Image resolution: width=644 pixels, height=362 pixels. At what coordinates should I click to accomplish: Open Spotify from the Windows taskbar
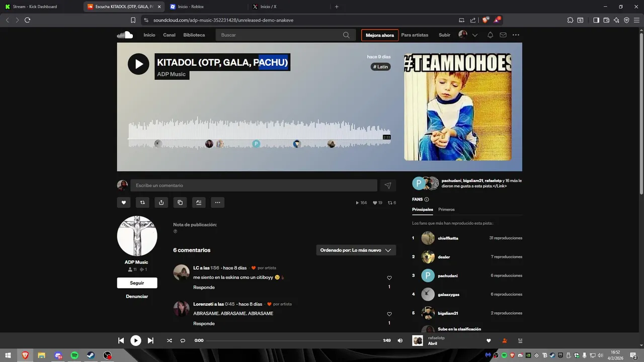[74, 355]
